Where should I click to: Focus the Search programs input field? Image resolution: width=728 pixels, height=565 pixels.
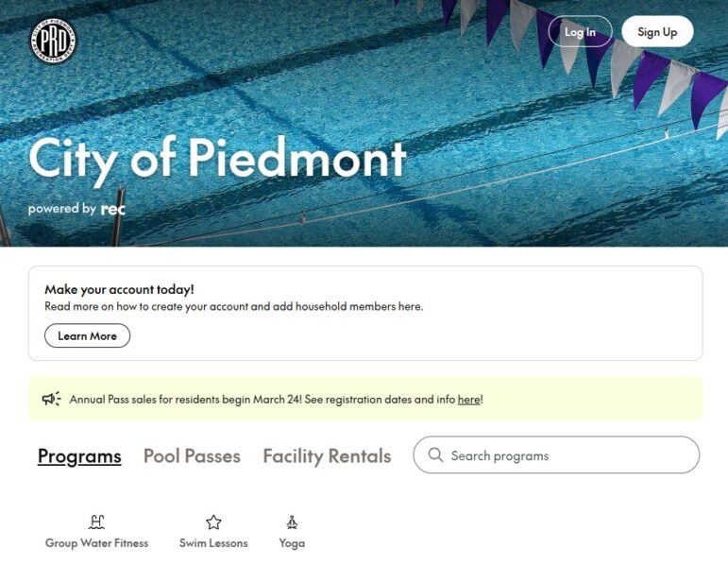point(567,455)
